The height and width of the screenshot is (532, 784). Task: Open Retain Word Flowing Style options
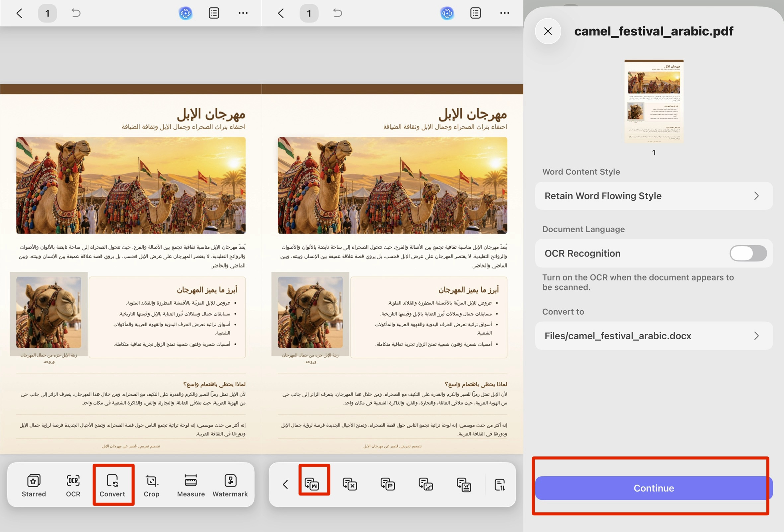(654, 196)
